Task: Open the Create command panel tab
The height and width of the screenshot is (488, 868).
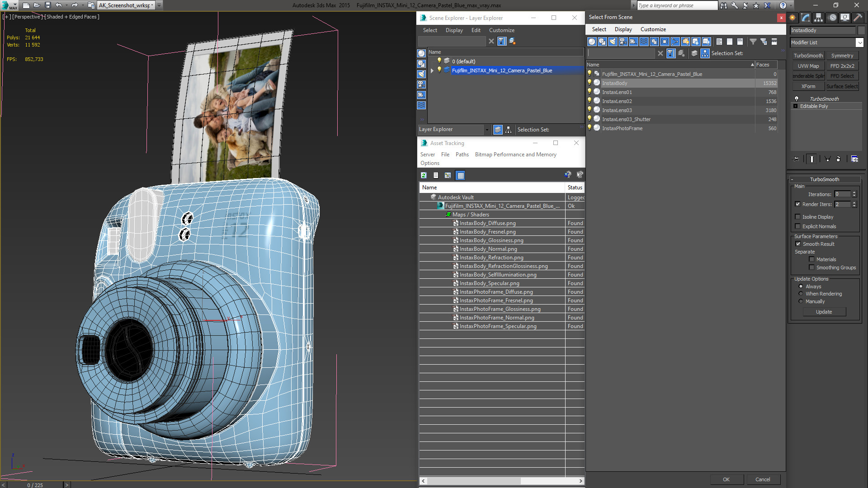Action: (x=793, y=18)
